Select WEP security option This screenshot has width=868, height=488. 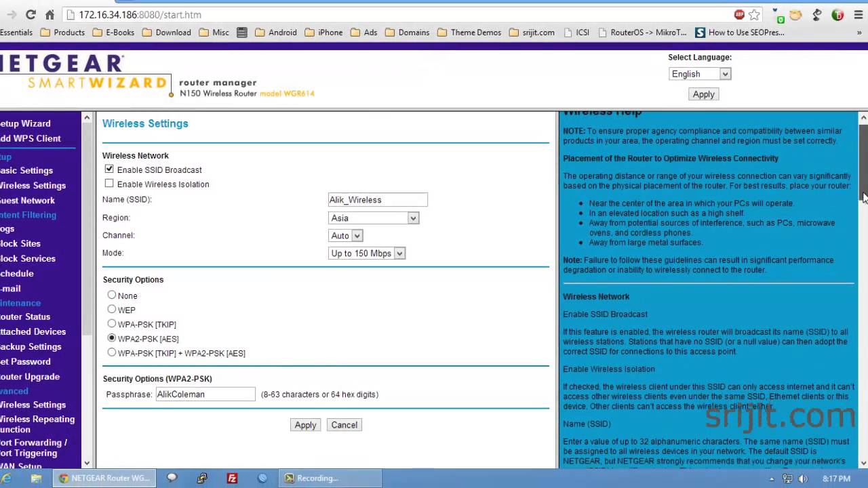(x=112, y=309)
